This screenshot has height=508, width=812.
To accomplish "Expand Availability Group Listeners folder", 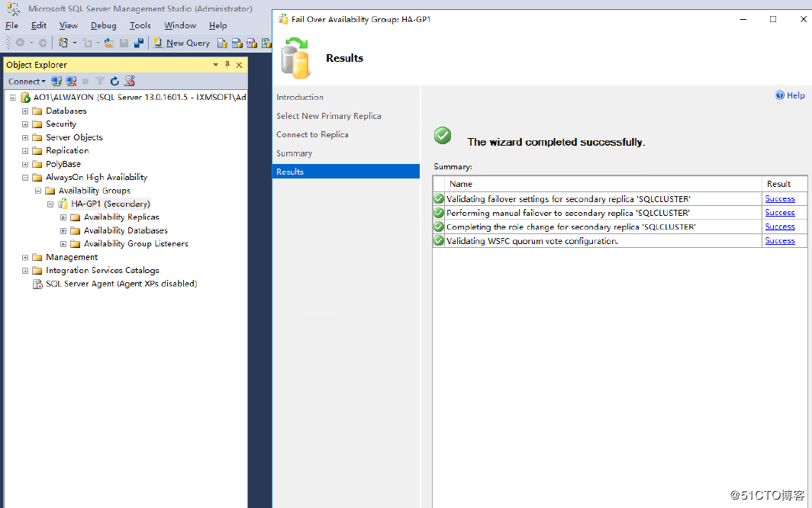I will tap(63, 244).
